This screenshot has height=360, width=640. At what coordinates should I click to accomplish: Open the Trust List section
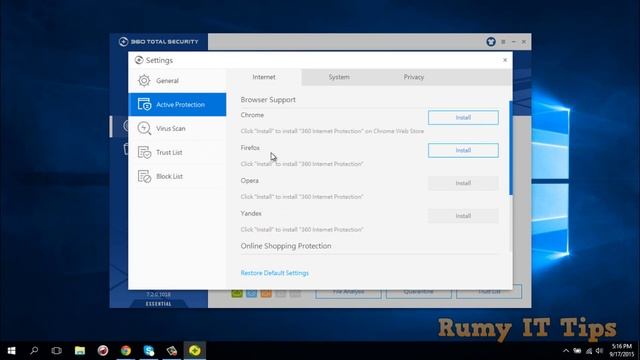tap(177, 152)
